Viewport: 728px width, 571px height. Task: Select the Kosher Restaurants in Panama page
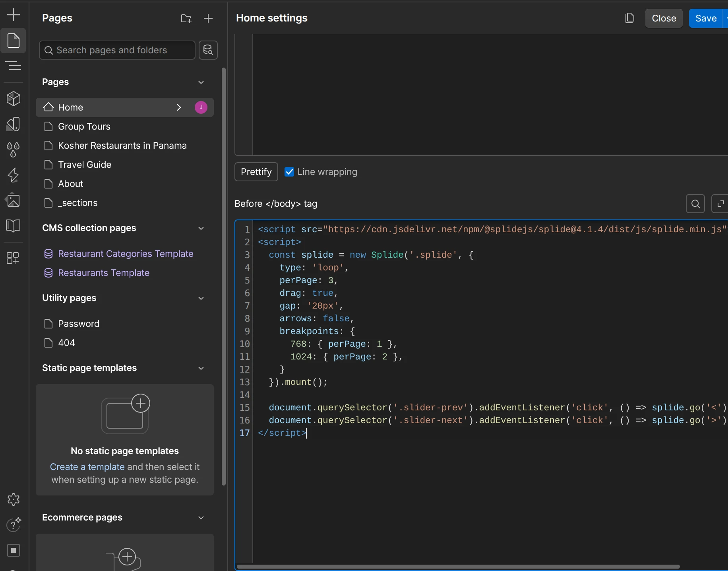(125, 146)
